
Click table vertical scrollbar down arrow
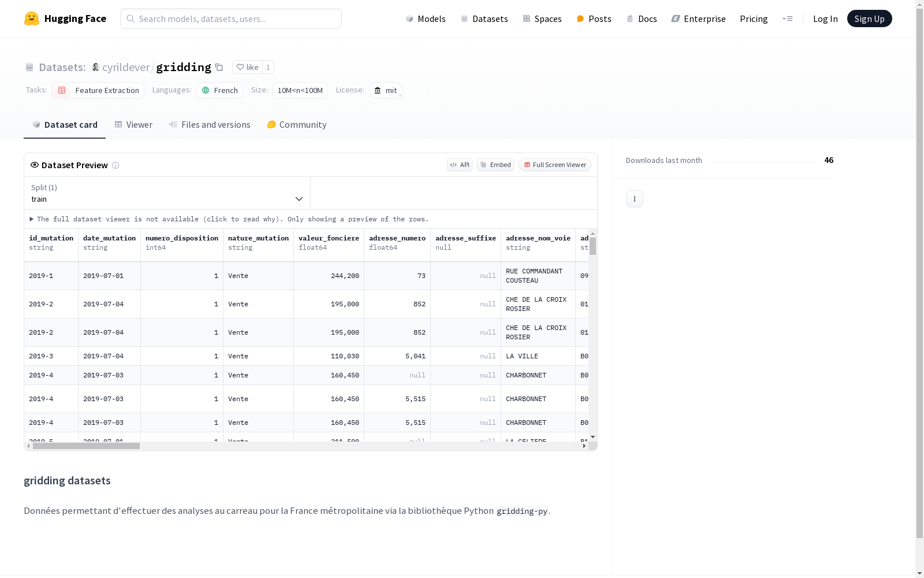point(593,437)
